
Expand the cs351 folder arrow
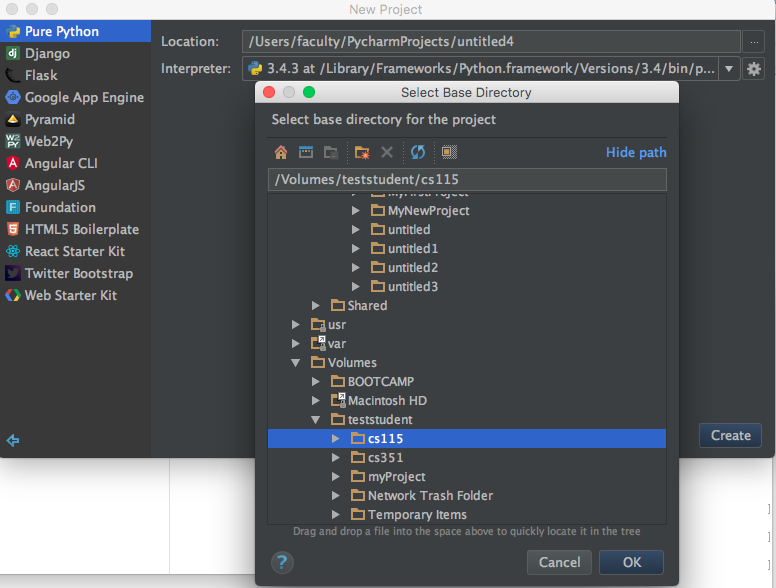(336, 457)
